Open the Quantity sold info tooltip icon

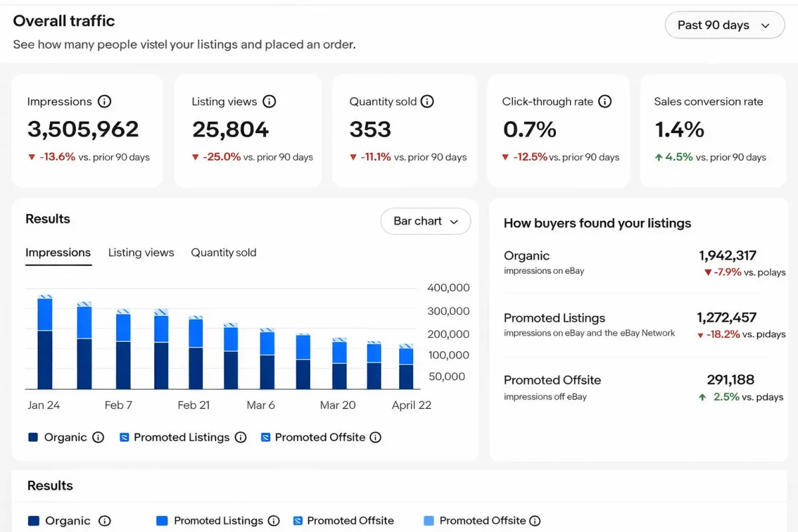428,102
